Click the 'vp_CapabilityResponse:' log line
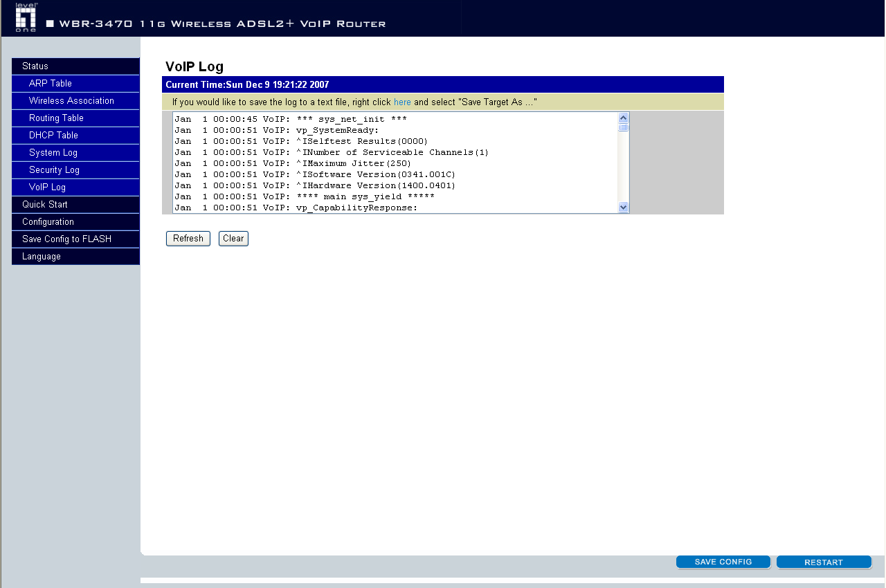This screenshot has height=588, width=886. (296, 208)
